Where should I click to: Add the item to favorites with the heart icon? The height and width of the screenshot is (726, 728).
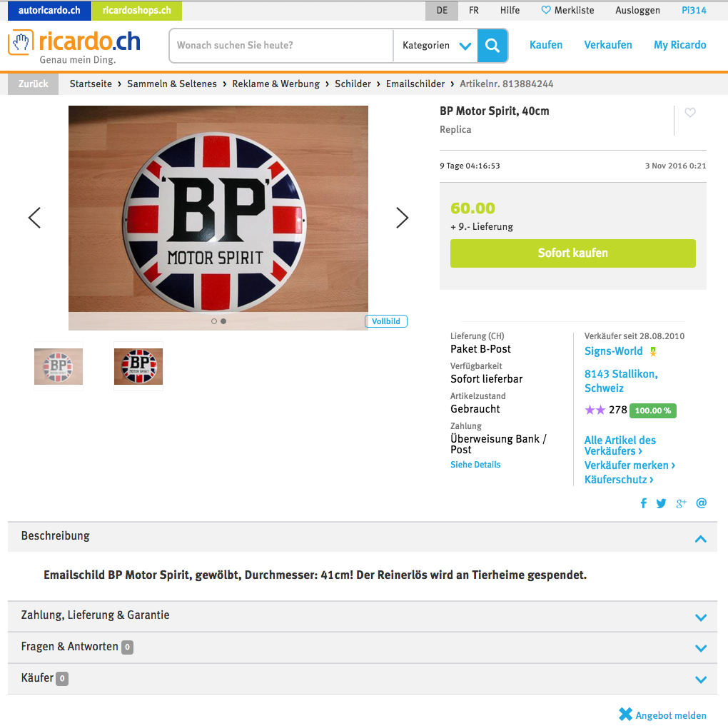690,112
